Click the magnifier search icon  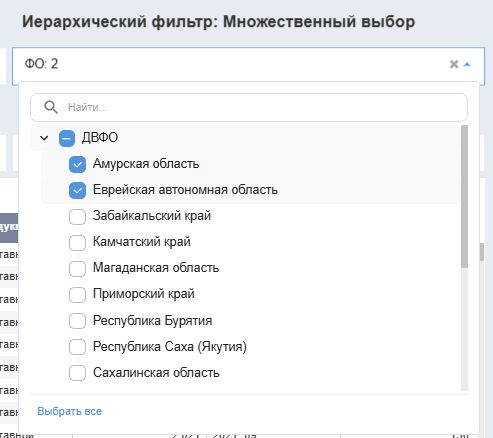pos(51,107)
